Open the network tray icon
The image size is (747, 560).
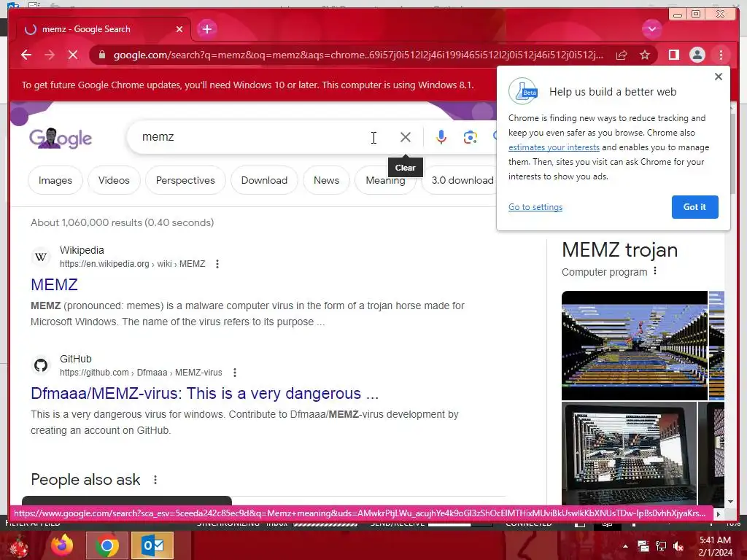(x=661, y=546)
